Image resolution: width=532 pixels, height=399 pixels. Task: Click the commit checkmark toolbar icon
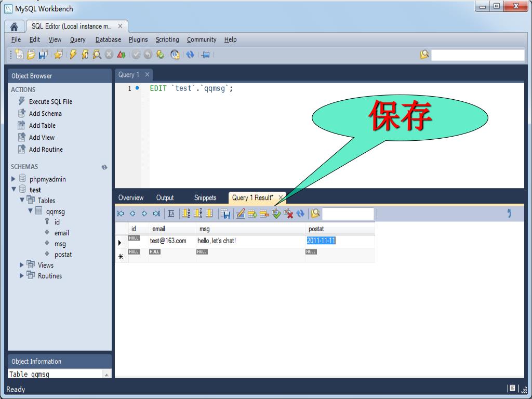pos(136,54)
